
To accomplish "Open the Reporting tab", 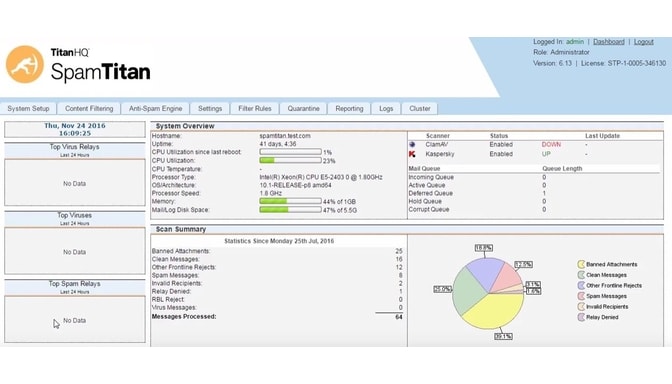I will point(349,108).
